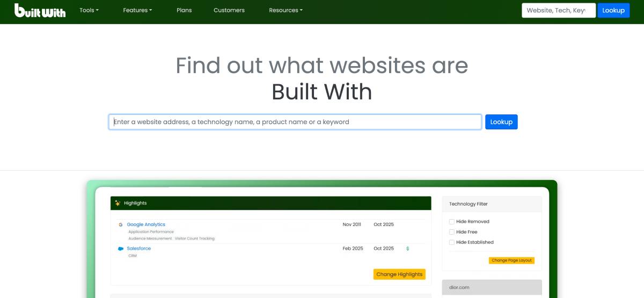The image size is (644, 298).
Task: Expand the Tools dropdown menu
Action: point(89,10)
